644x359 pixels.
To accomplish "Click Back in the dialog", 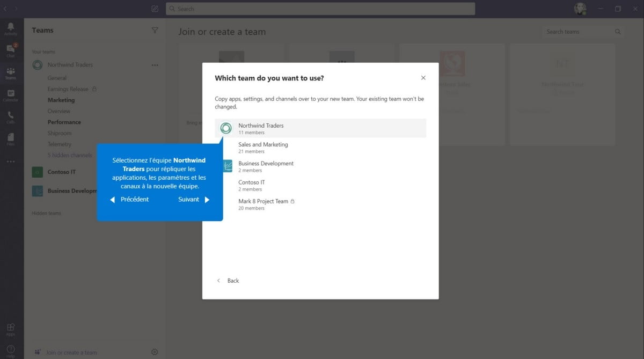I will (x=228, y=281).
